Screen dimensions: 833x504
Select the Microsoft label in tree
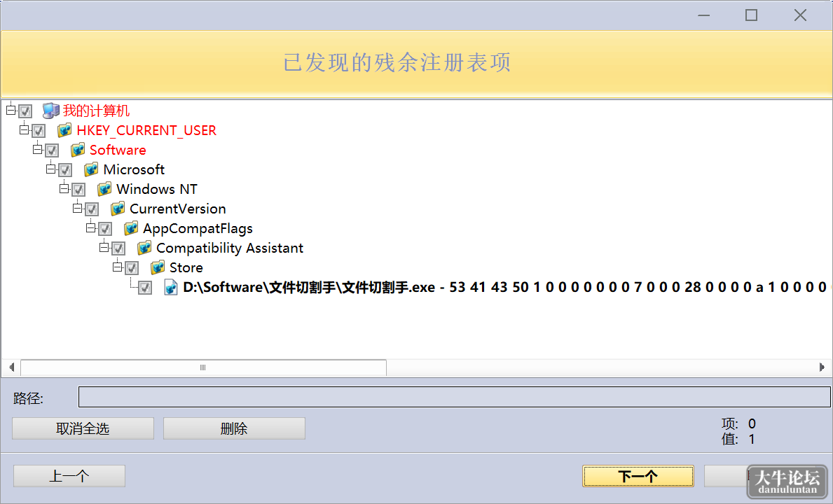tap(134, 170)
